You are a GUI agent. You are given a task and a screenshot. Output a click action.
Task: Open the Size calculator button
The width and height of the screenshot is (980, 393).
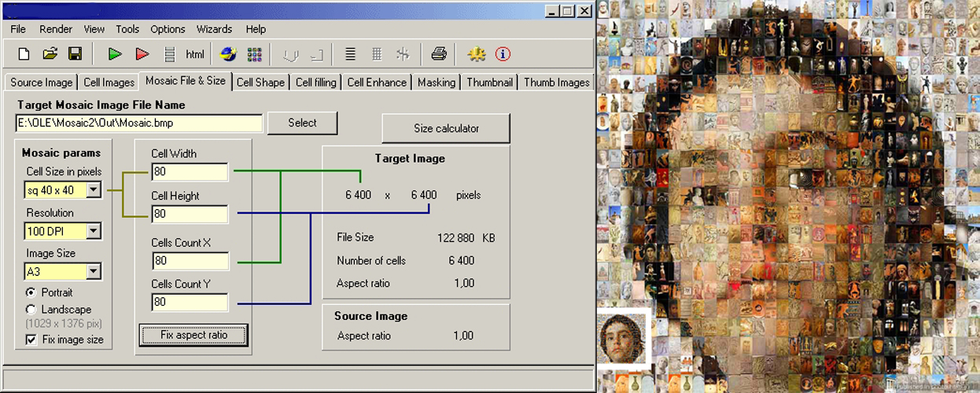click(446, 128)
